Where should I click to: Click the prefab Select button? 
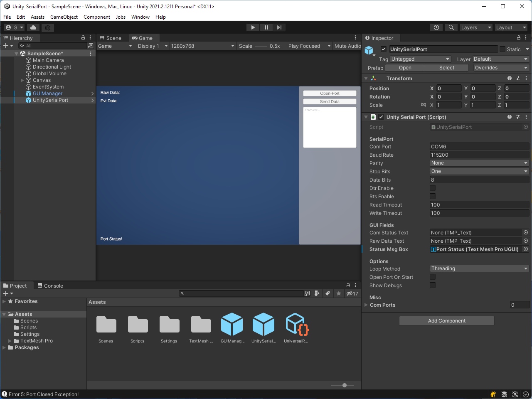[447, 68]
